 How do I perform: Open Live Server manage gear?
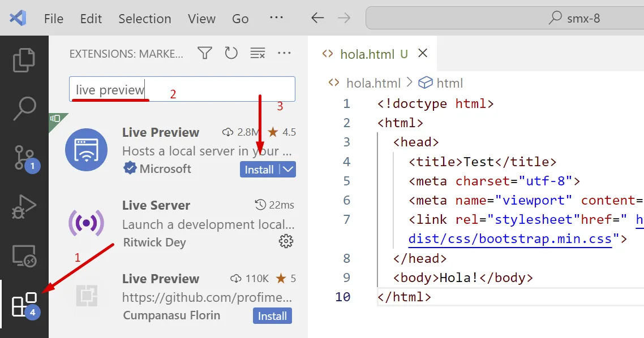coord(286,241)
